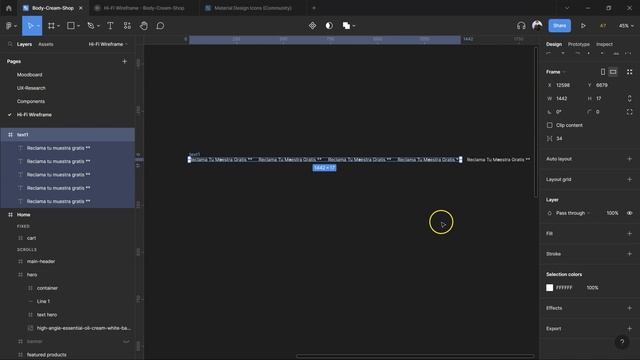Open the Pass through blend mode dropdown

(573, 213)
